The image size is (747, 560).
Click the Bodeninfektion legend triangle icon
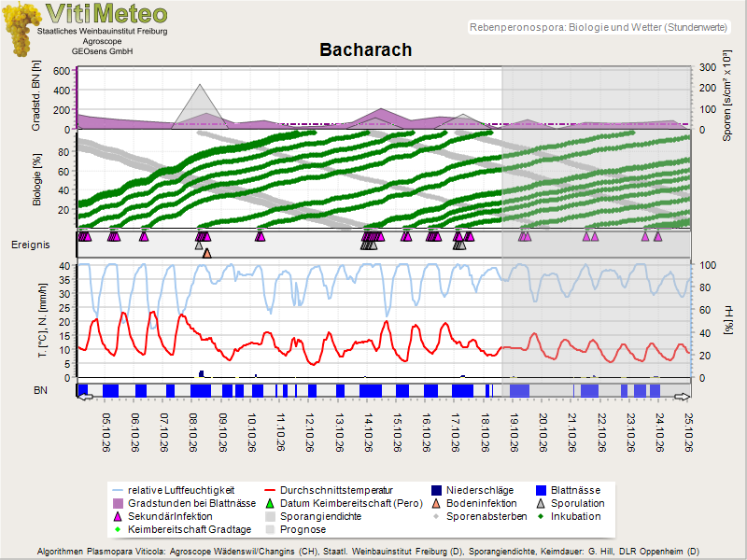436,503
